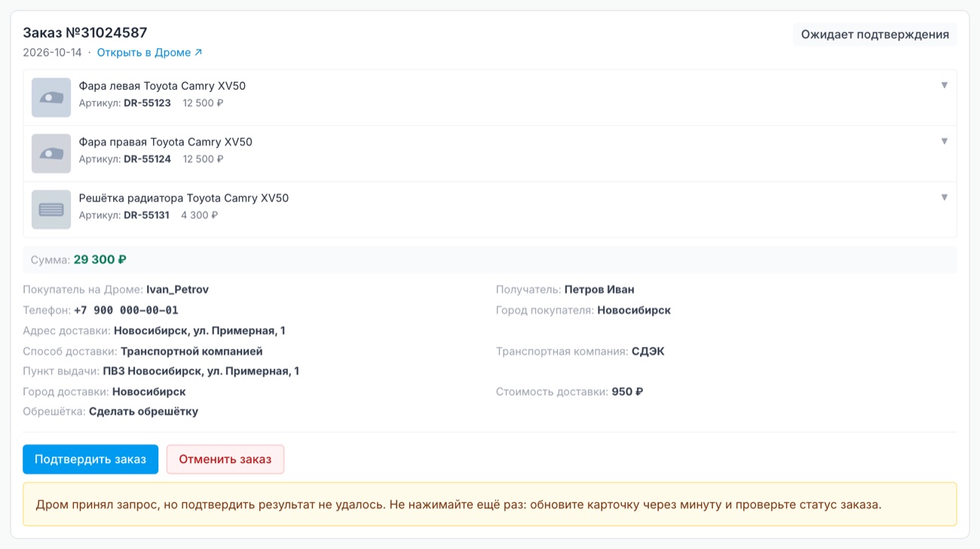Click the left headlight product thumbnail
980x549 pixels.
pyautogui.click(x=51, y=97)
